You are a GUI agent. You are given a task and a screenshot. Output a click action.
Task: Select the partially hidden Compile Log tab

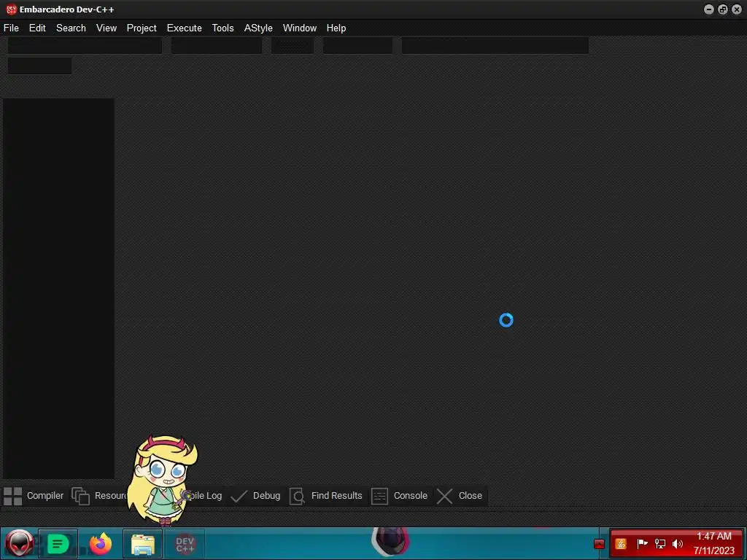click(x=205, y=496)
